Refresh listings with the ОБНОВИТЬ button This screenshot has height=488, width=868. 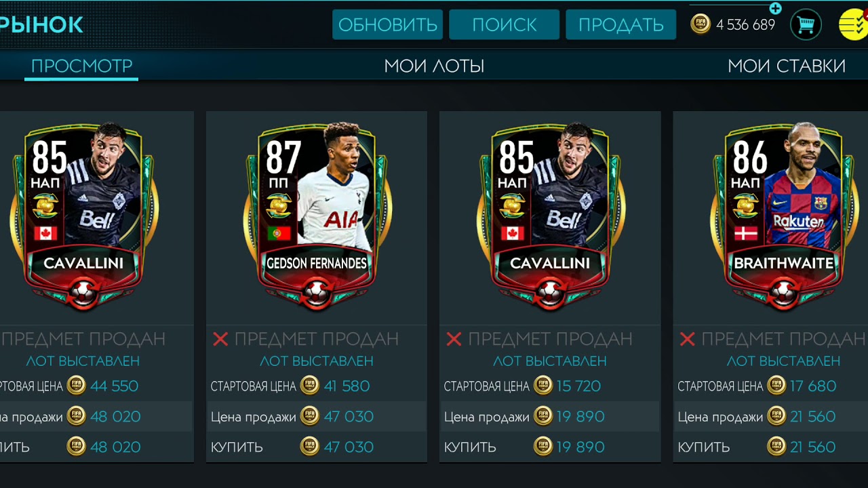pos(387,24)
